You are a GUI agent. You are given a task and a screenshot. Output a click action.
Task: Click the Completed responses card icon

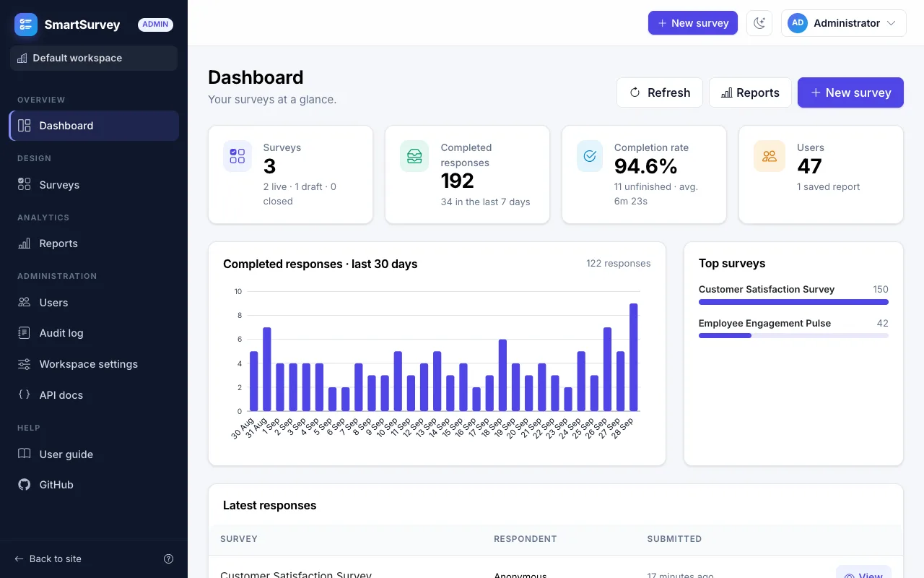click(x=414, y=156)
